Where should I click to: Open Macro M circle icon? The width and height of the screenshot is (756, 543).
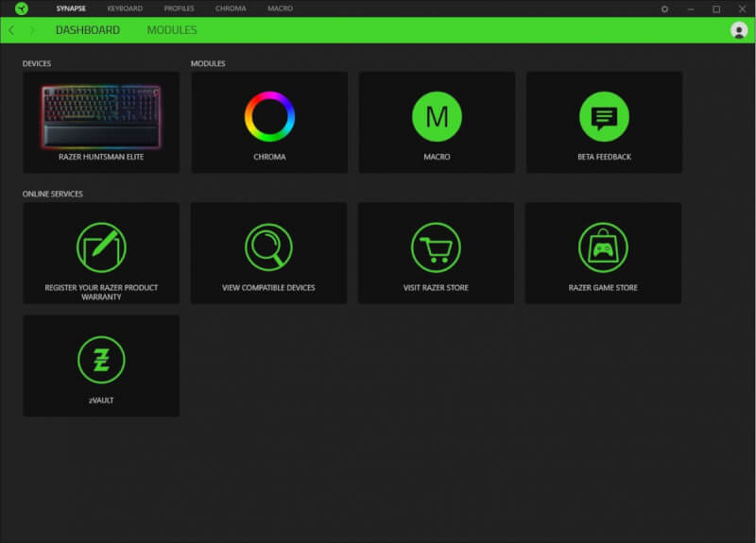[437, 116]
